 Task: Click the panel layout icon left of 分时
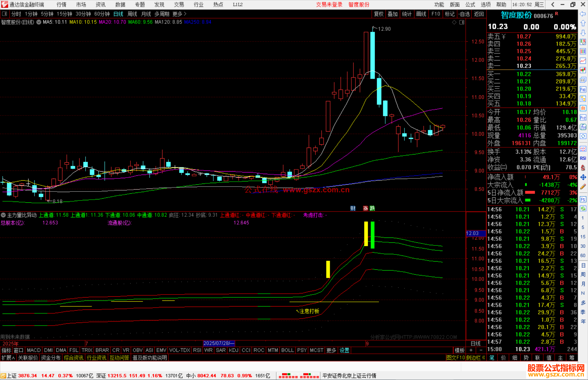5,14
